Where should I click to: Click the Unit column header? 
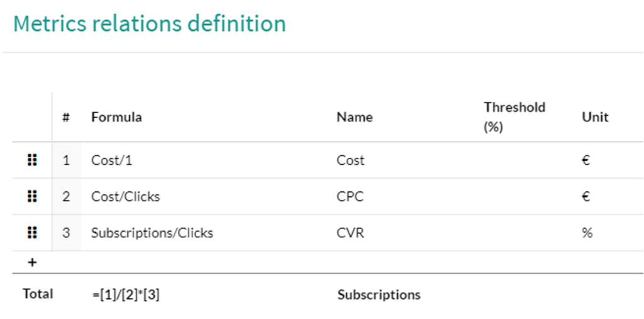click(x=595, y=117)
